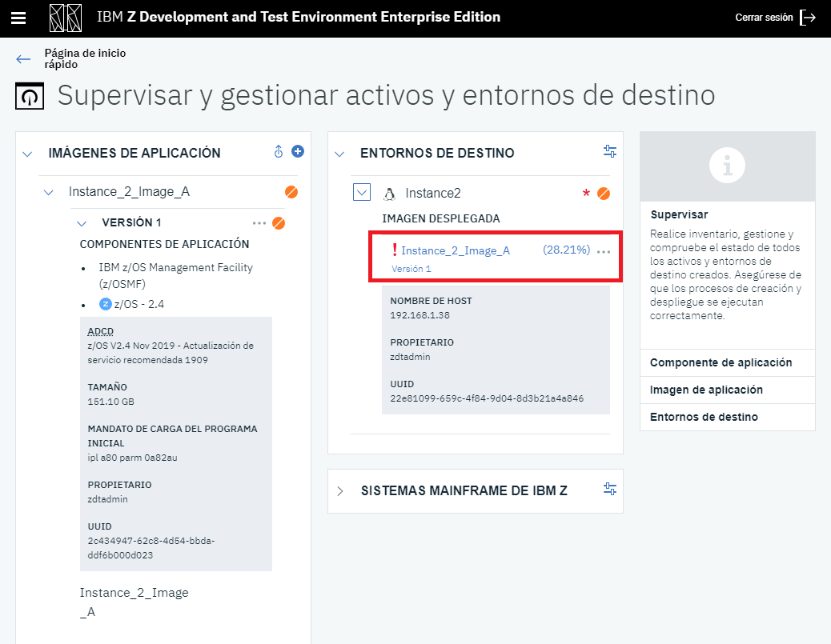Screen dimensions: 831x644
Task: Open IBM Z mainframe systems filter icon
Action: click(x=610, y=489)
